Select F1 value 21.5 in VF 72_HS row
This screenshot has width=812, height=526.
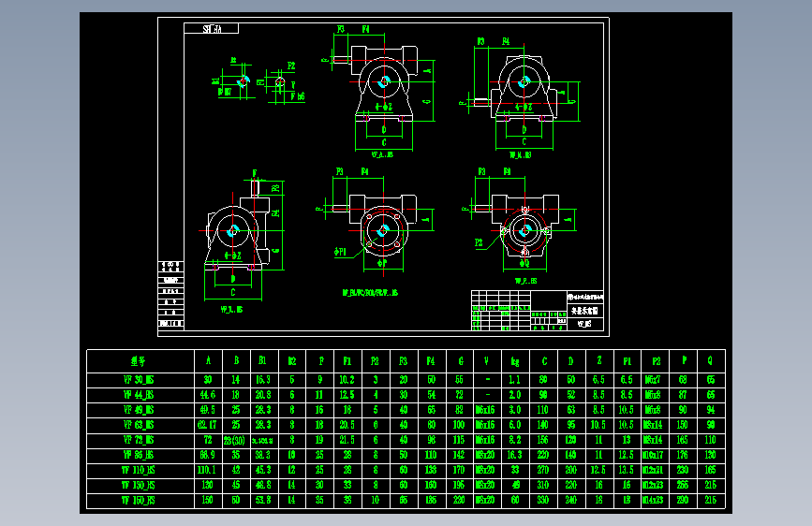coord(347,440)
